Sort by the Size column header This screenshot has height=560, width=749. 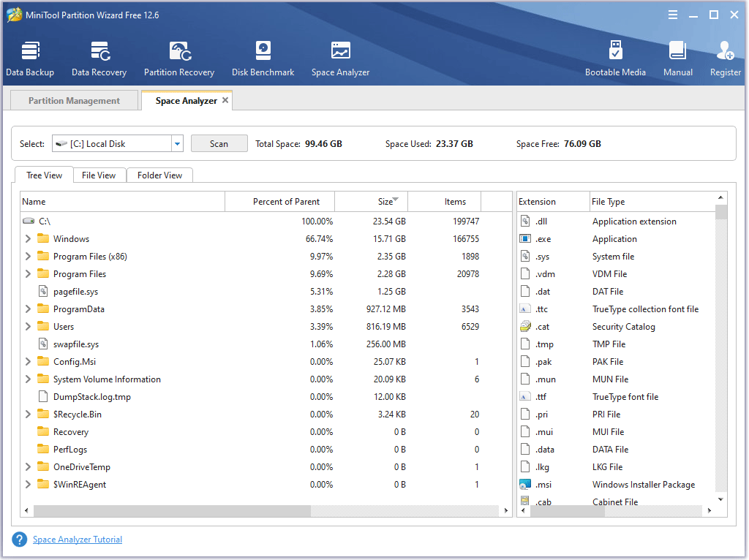pos(371,202)
